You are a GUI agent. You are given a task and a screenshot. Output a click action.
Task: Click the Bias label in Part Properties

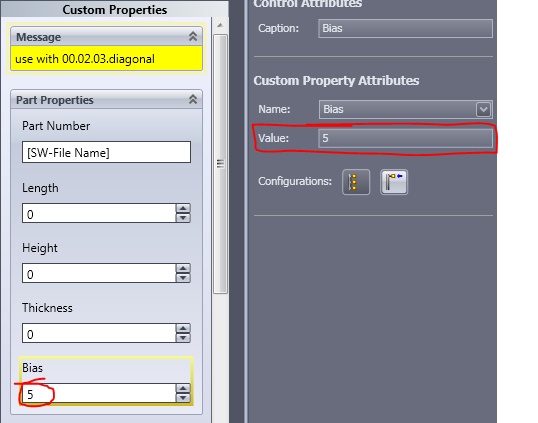[33, 367]
